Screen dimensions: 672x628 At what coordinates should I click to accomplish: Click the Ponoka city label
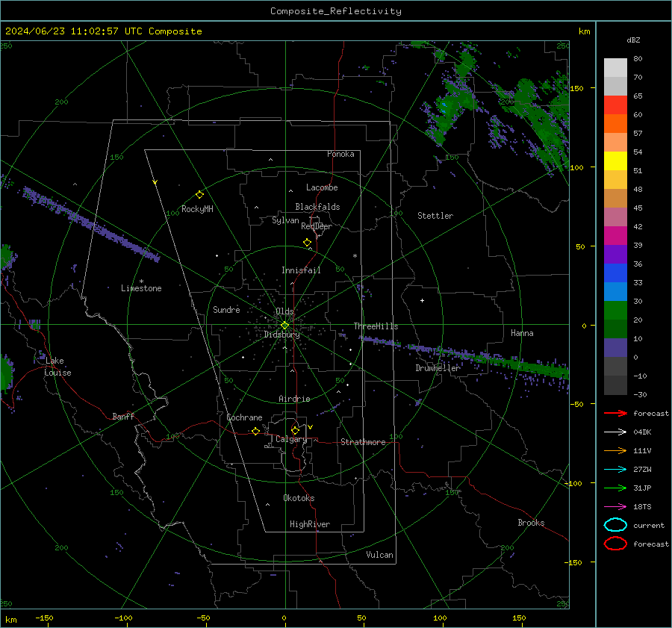(x=340, y=154)
